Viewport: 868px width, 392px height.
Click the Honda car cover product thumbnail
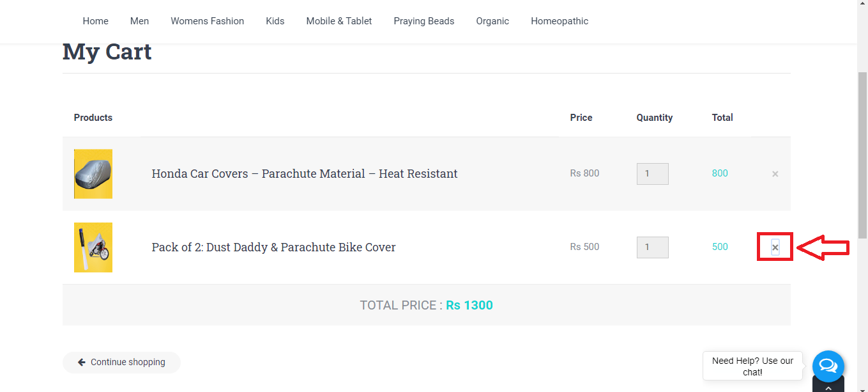pos(93,174)
